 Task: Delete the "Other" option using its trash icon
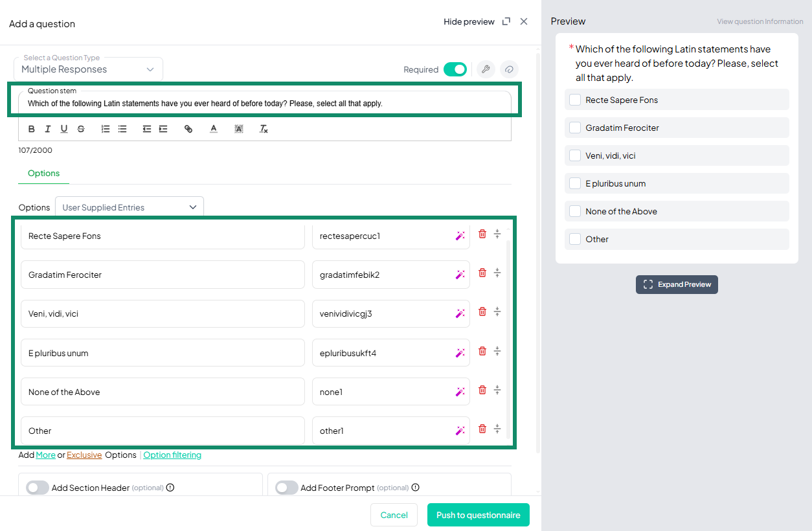482,429
